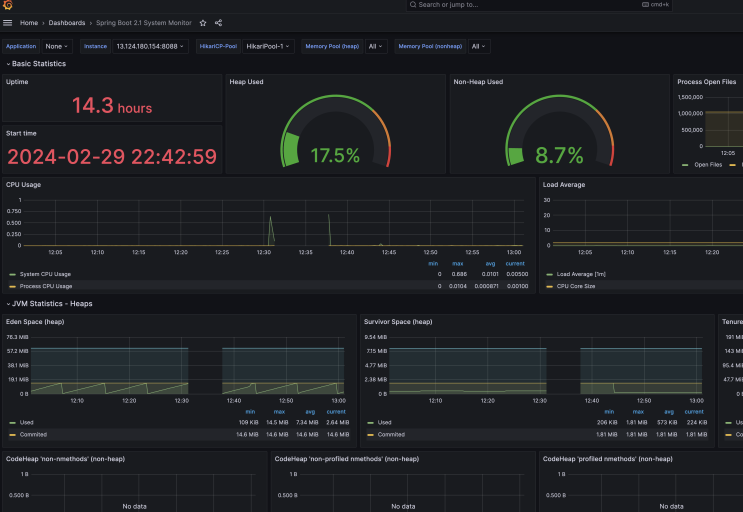Click the Survivor Space (heap) panel title
The height and width of the screenshot is (512, 743).
point(398,322)
